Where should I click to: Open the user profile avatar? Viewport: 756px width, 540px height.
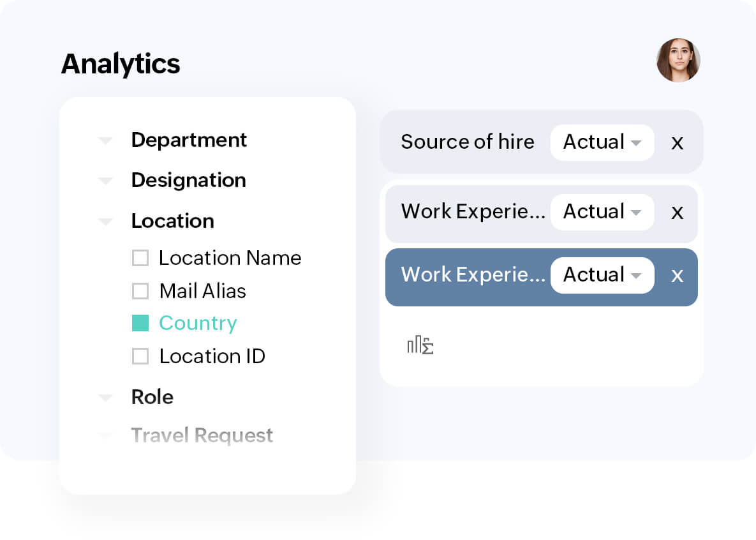pos(678,61)
